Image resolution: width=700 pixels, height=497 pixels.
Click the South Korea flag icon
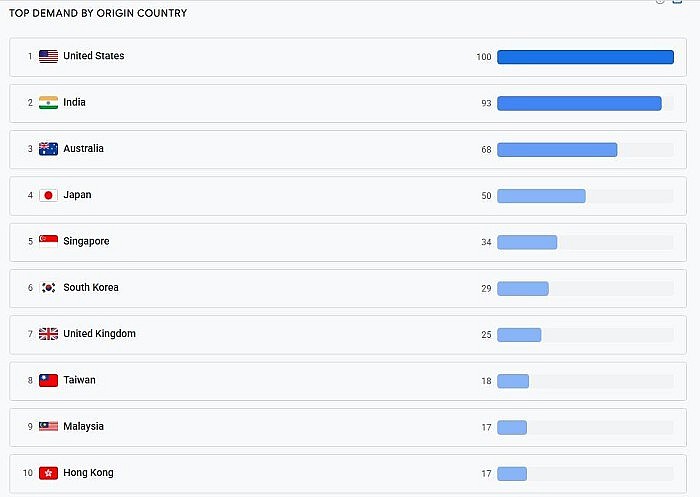click(48, 288)
